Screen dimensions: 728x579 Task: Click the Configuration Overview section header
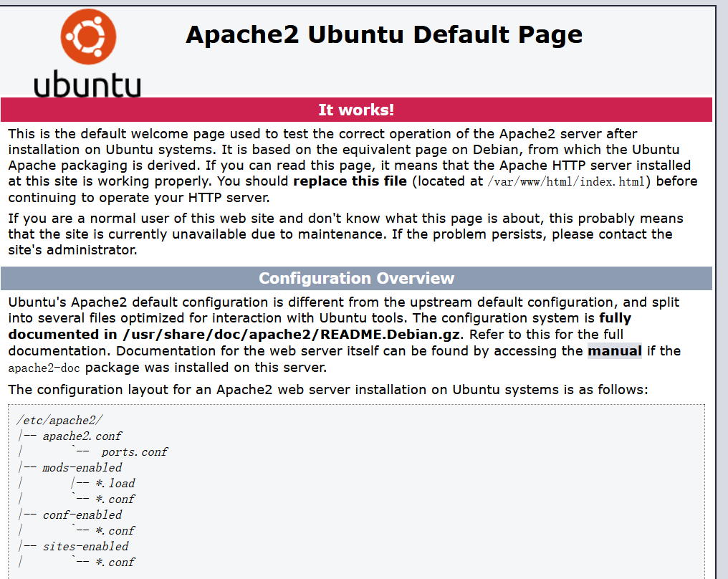pyautogui.click(x=356, y=277)
